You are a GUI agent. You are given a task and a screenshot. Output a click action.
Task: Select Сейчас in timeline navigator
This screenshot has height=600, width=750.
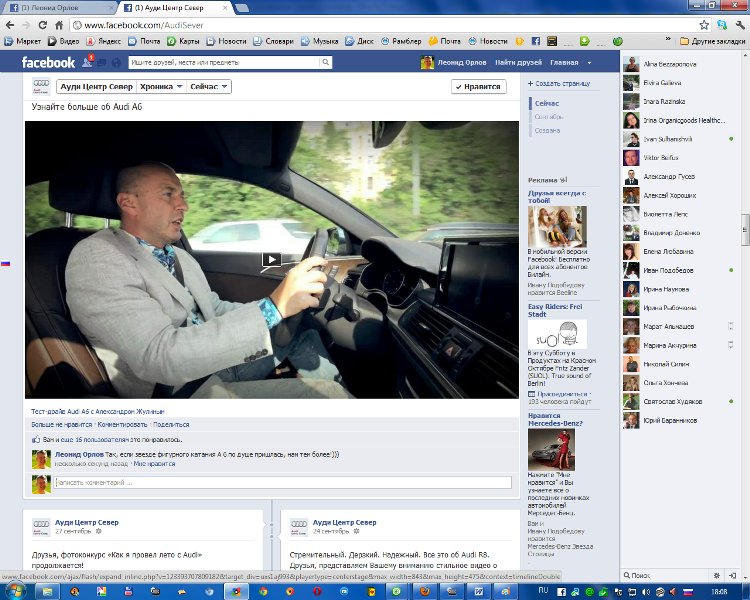coord(547,103)
